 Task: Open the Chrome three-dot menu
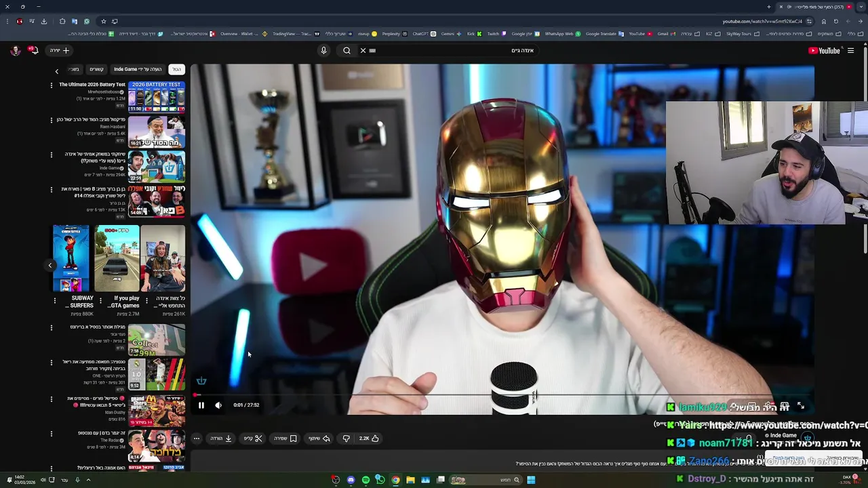[7, 21]
